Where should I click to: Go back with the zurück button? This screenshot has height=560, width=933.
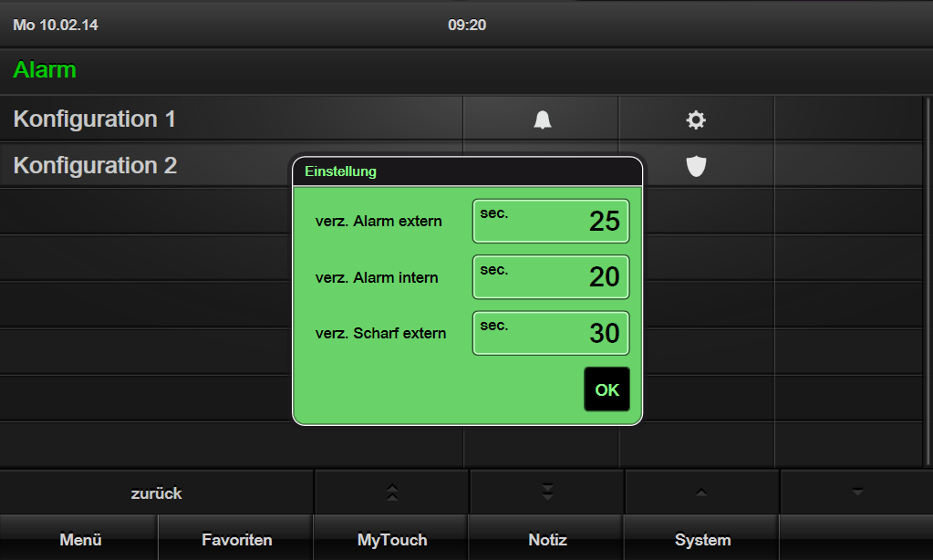click(157, 493)
